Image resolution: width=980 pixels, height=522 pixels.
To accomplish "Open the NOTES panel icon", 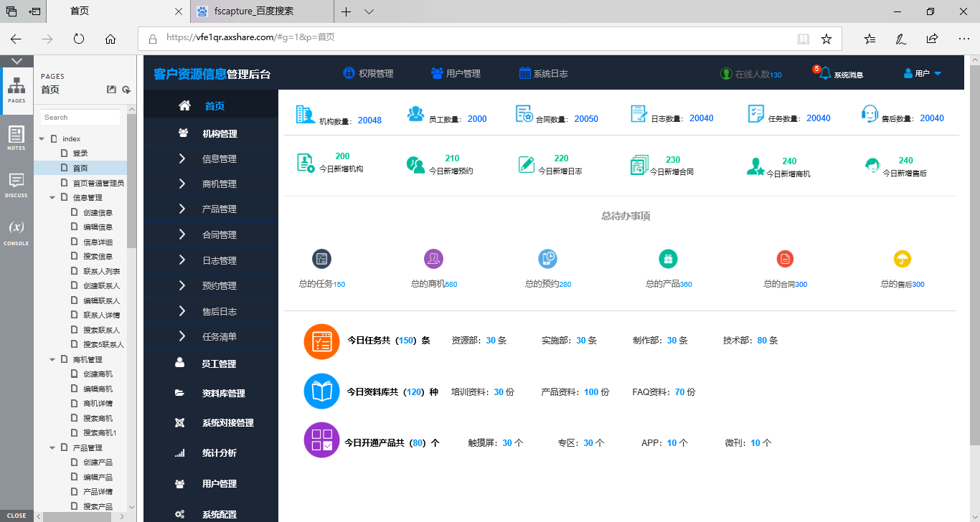I will (17, 138).
